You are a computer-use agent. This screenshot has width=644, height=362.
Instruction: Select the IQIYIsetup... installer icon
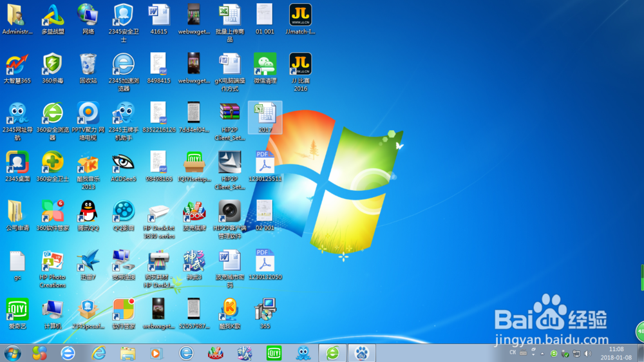tap(194, 166)
